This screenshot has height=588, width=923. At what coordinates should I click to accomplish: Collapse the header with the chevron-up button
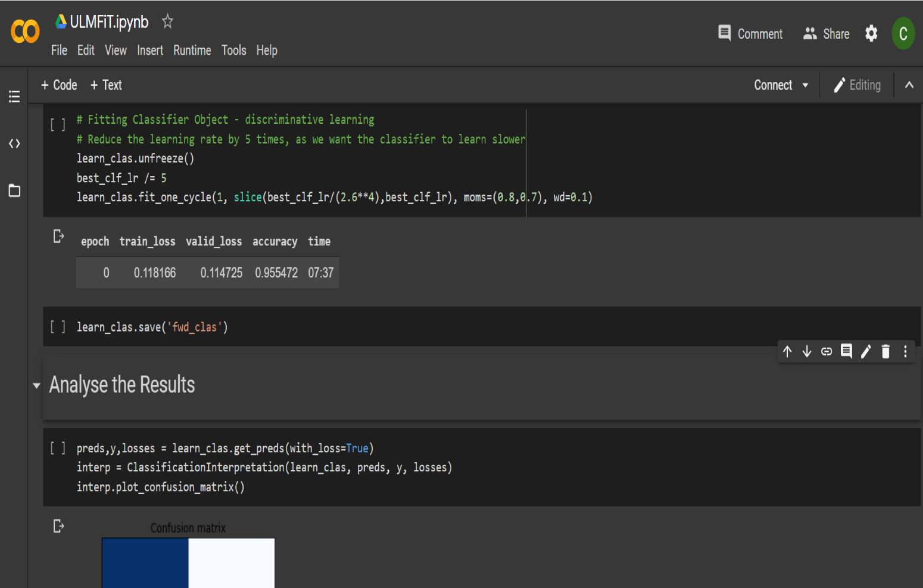909,85
